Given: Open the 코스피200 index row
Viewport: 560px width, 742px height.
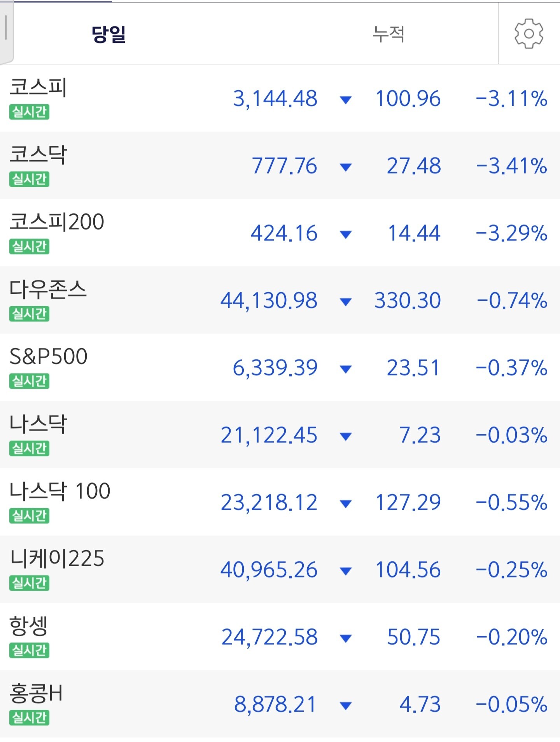Looking at the screenshot, I should click(280, 233).
